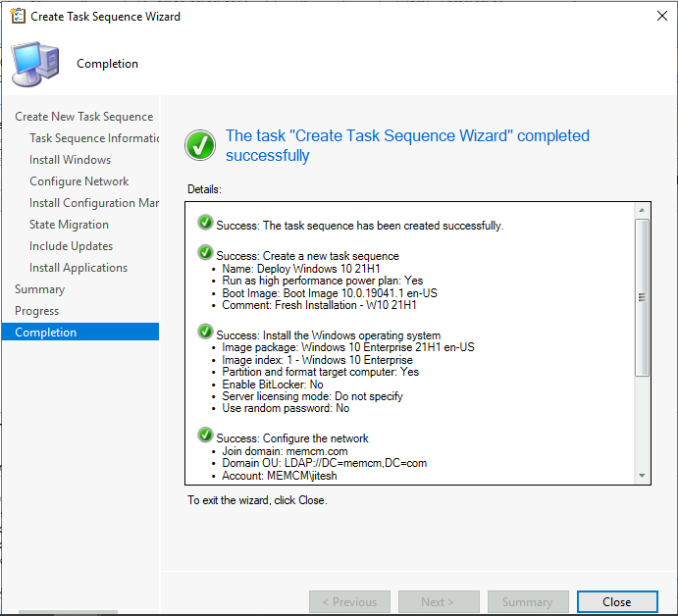Viewport: 678px width, 616px height.
Task: Click the computer icon beside Completion header
Action: [35, 64]
